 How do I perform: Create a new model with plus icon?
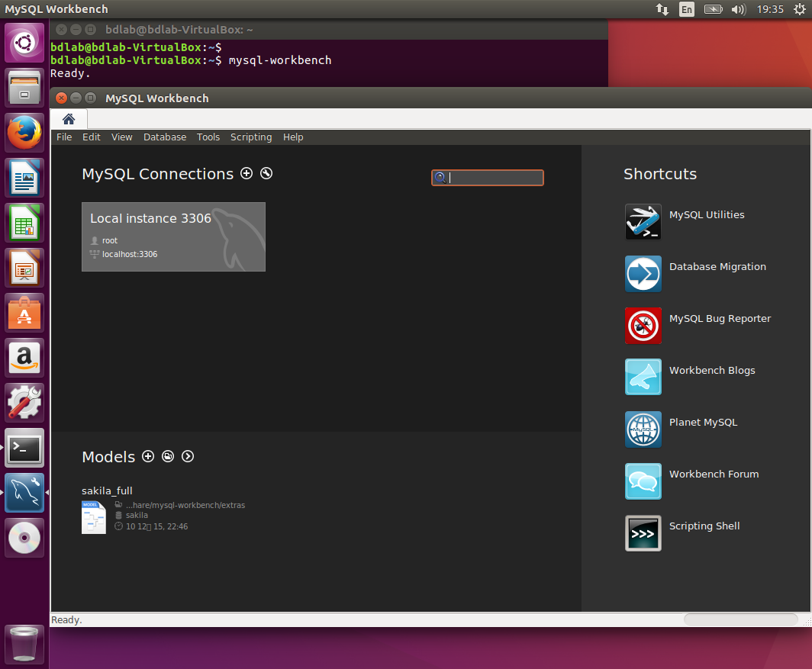148,456
